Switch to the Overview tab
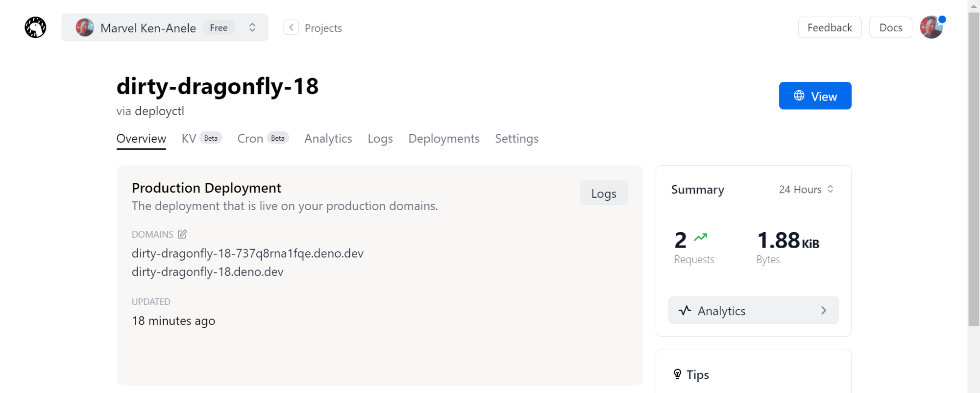This screenshot has height=393, width=980. click(141, 139)
